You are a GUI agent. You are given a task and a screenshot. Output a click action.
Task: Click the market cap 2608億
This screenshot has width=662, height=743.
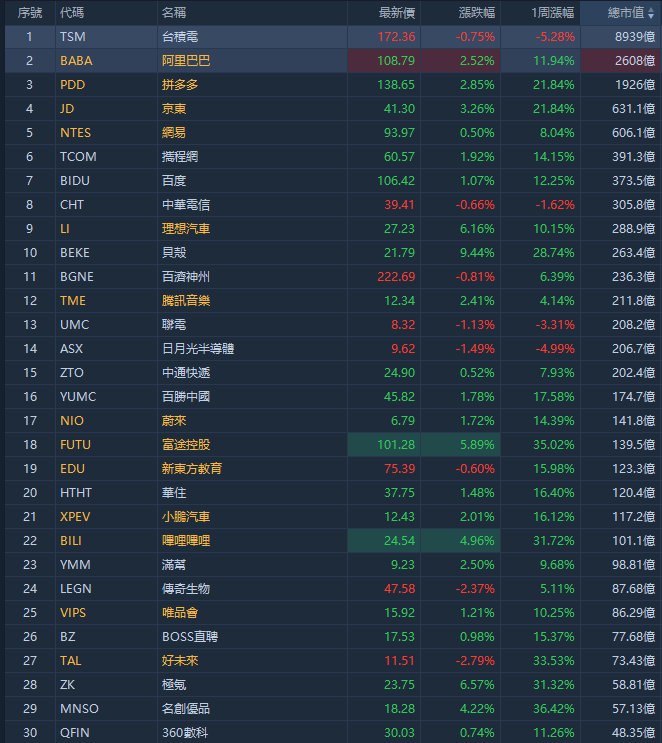coord(635,61)
